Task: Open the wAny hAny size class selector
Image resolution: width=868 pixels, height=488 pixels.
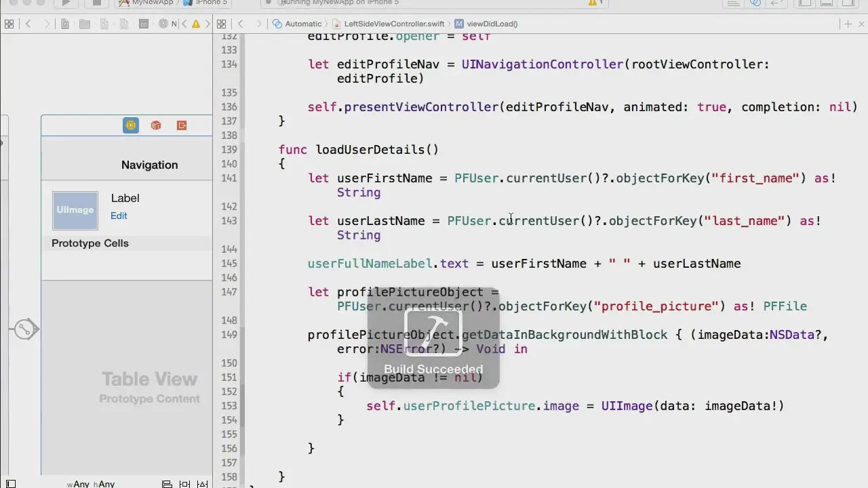Action: [91, 484]
